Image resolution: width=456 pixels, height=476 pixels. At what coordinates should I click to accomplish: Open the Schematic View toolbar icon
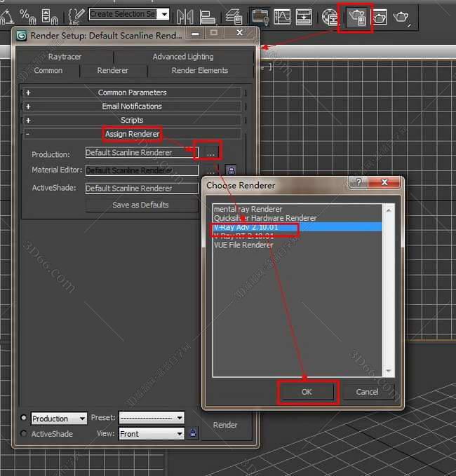click(x=304, y=17)
